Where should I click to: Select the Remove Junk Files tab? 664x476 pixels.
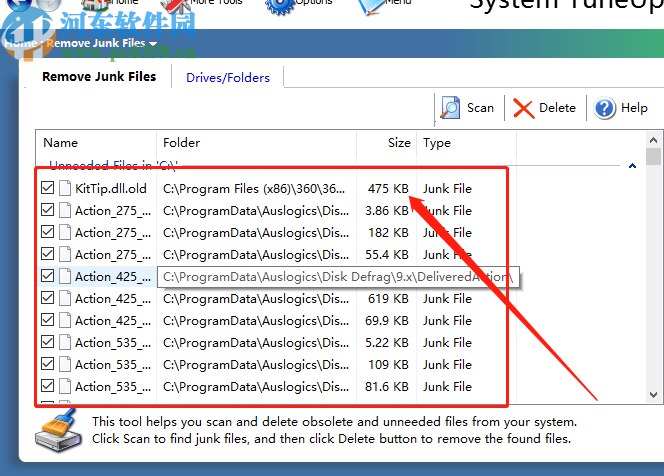[99, 77]
